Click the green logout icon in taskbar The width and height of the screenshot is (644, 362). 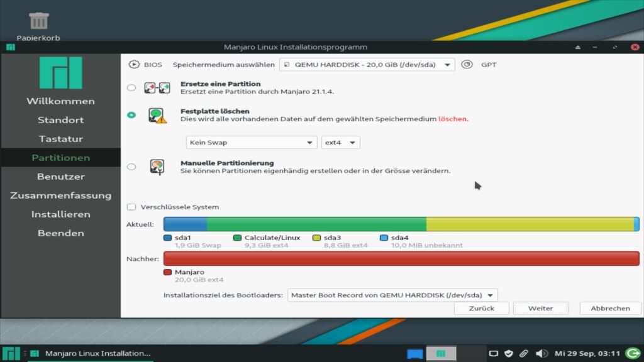(633, 353)
